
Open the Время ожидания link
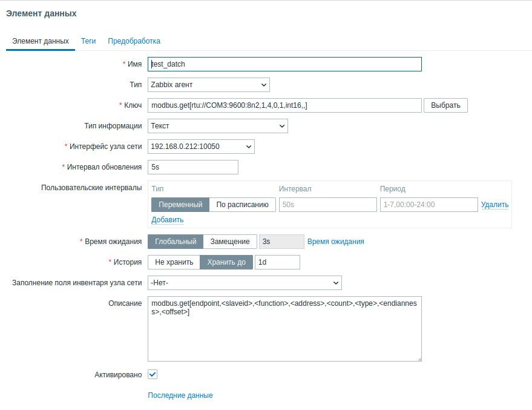click(336, 242)
